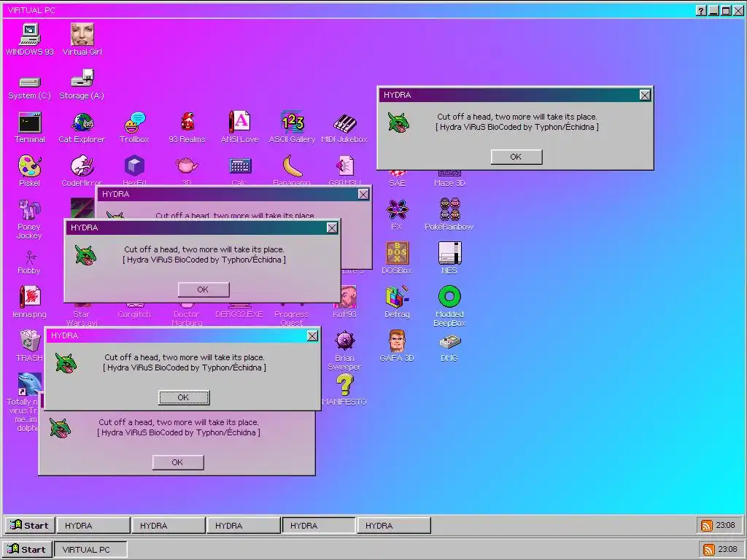This screenshot has height=560, width=747.
Task: Select the G80.M3U playlist file icon
Action: pyautogui.click(x=344, y=166)
